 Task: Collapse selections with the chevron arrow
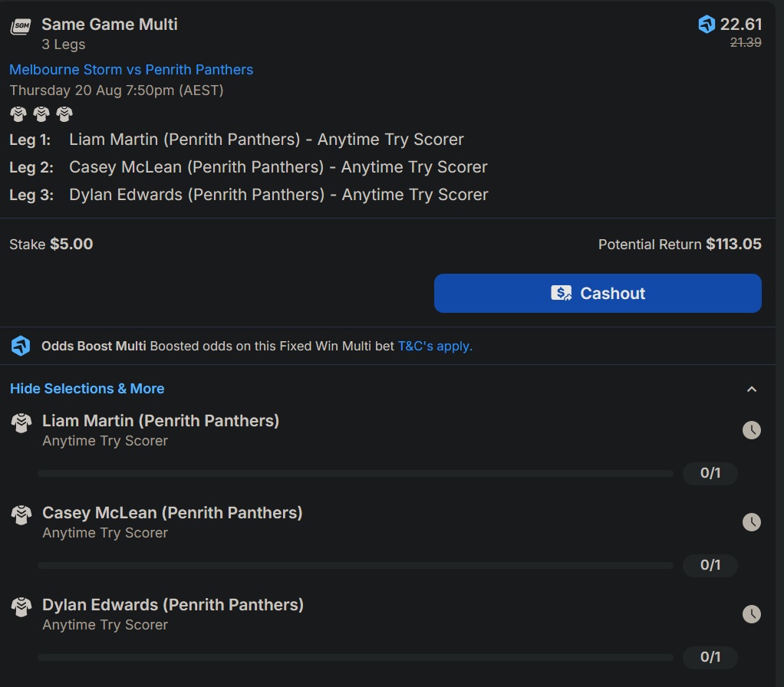(x=752, y=390)
